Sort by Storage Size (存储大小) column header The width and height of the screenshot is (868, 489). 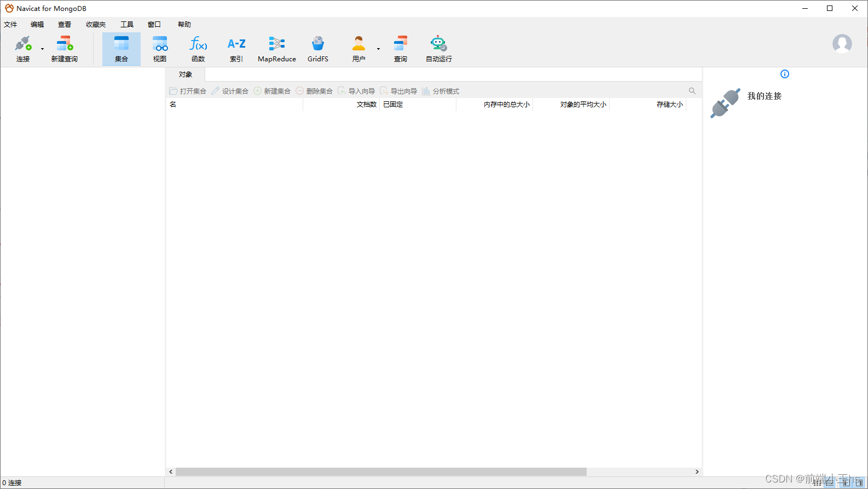pyautogui.click(x=647, y=105)
